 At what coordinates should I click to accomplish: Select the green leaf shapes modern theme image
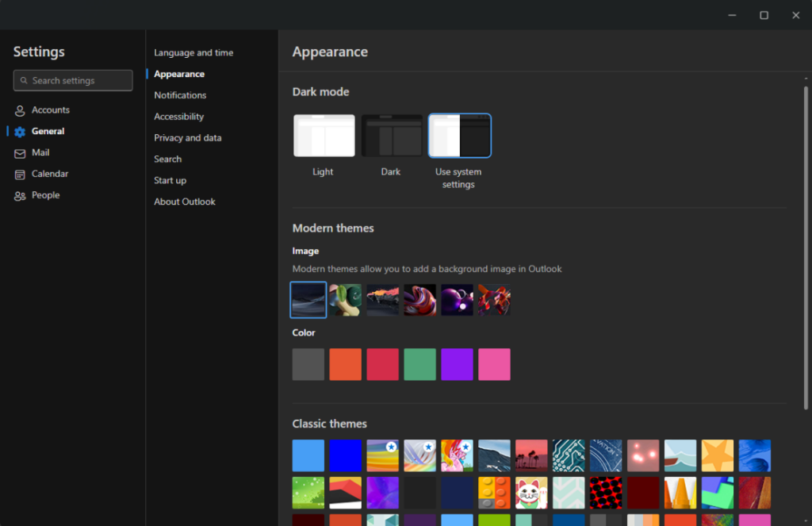(x=346, y=300)
